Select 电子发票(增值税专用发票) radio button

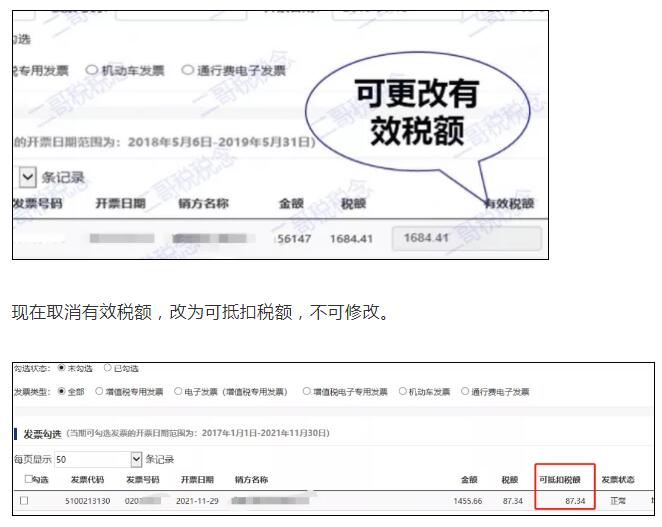click(x=178, y=391)
